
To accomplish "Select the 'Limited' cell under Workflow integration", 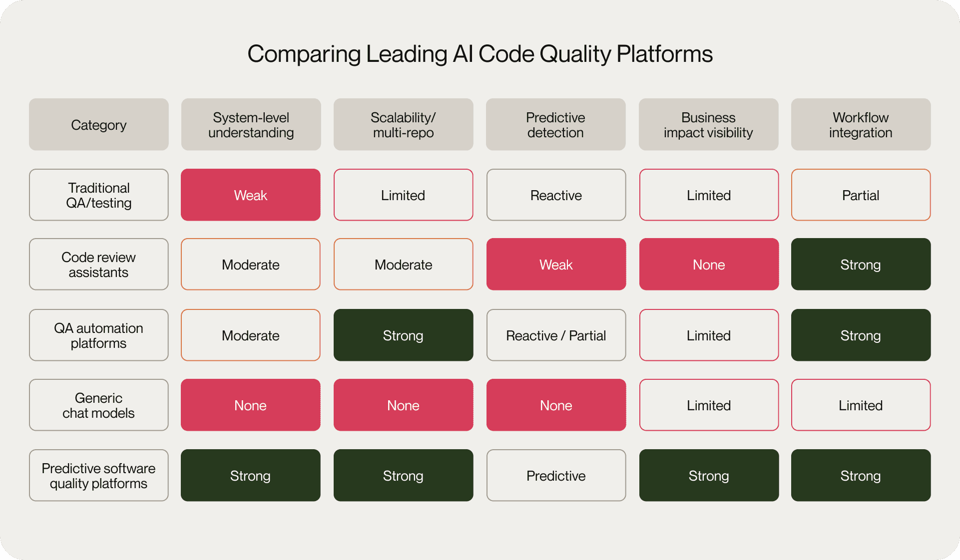I will [861, 405].
